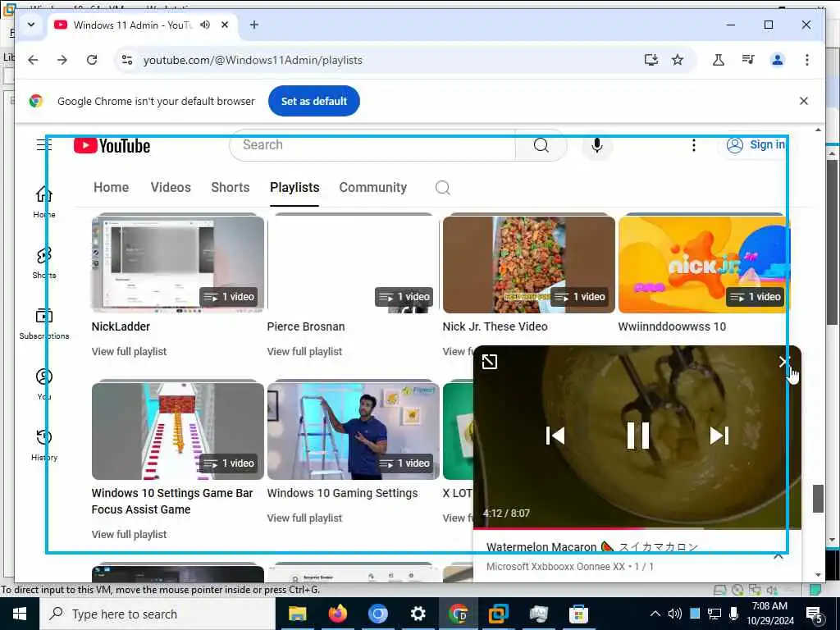Switch to Community tab
840x630 pixels.
(x=373, y=188)
